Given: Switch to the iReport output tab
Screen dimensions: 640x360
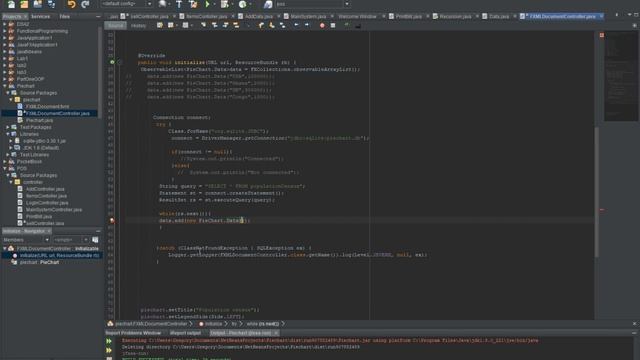Looking at the screenshot, I should pyautogui.click(x=185, y=333).
